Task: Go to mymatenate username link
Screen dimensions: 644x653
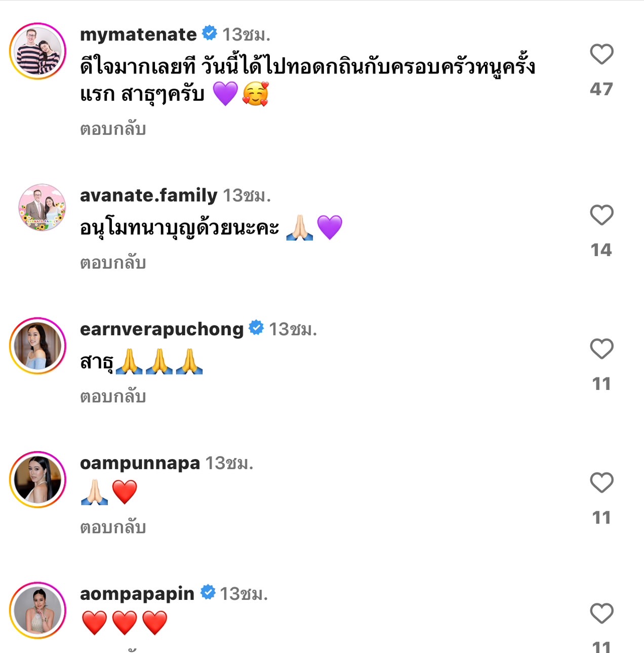Action: 138,34
